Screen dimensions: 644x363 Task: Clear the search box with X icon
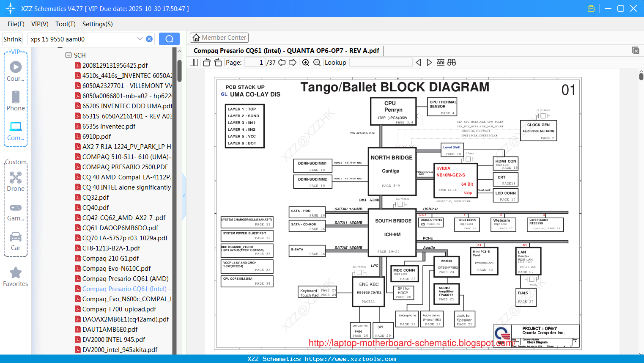point(149,39)
